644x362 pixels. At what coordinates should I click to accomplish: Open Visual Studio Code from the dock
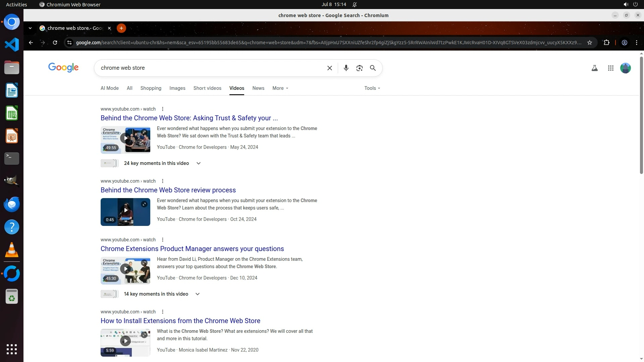tap(12, 45)
